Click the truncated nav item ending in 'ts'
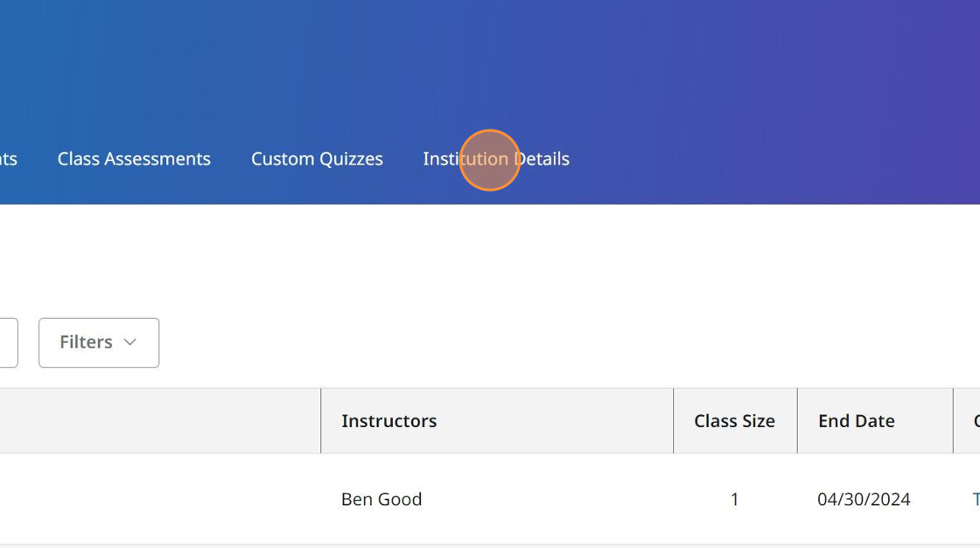Image resolution: width=980 pixels, height=548 pixels. coord(9,158)
